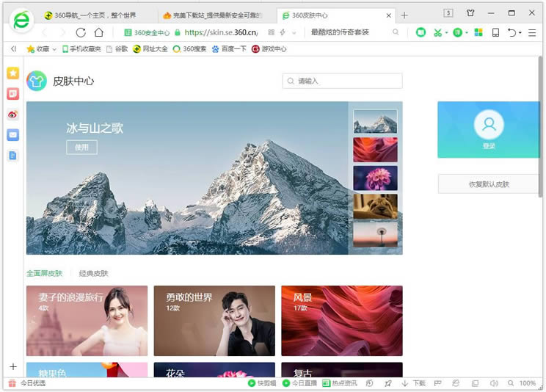Open the scissors screenshot tool
546x392 pixels.
[437, 33]
